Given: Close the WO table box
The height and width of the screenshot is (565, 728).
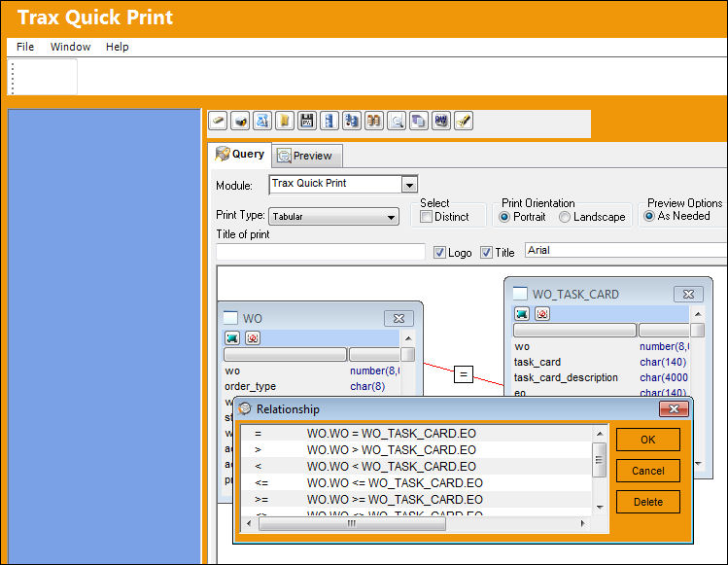Looking at the screenshot, I should pyautogui.click(x=399, y=318).
